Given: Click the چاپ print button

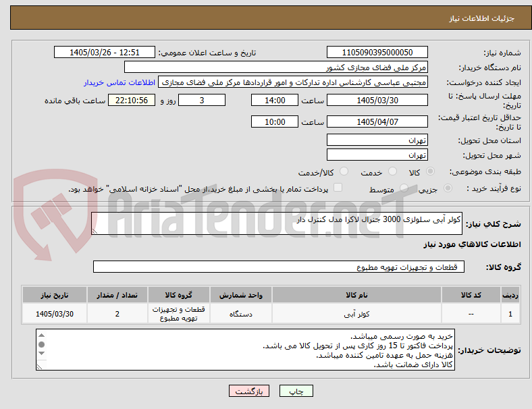Looking at the screenshot, I should (x=296, y=391).
